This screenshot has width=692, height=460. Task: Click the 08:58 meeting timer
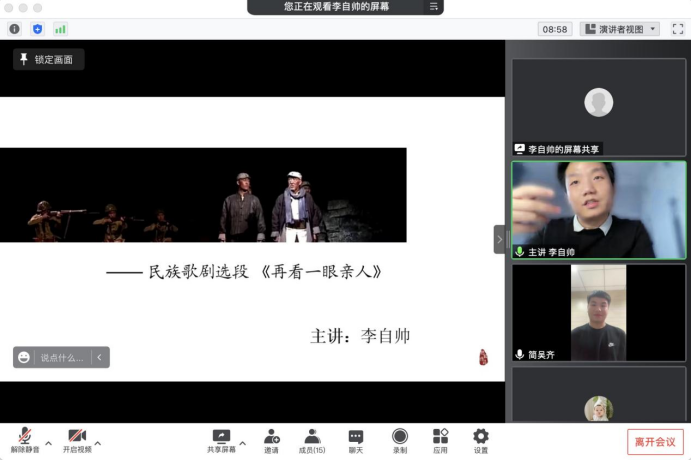(x=555, y=29)
